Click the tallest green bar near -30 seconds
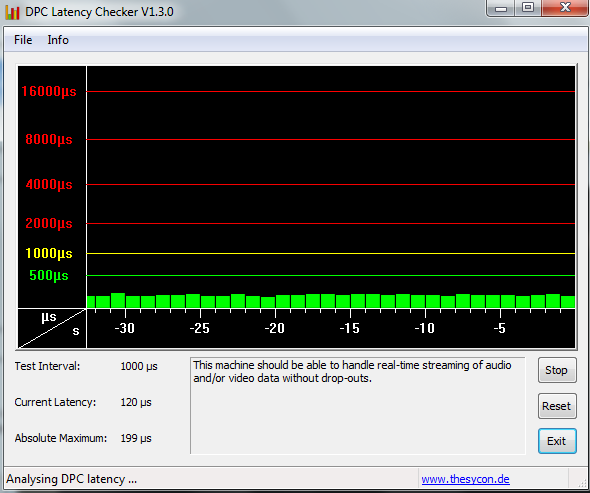This screenshot has height=493, width=590. click(x=118, y=300)
